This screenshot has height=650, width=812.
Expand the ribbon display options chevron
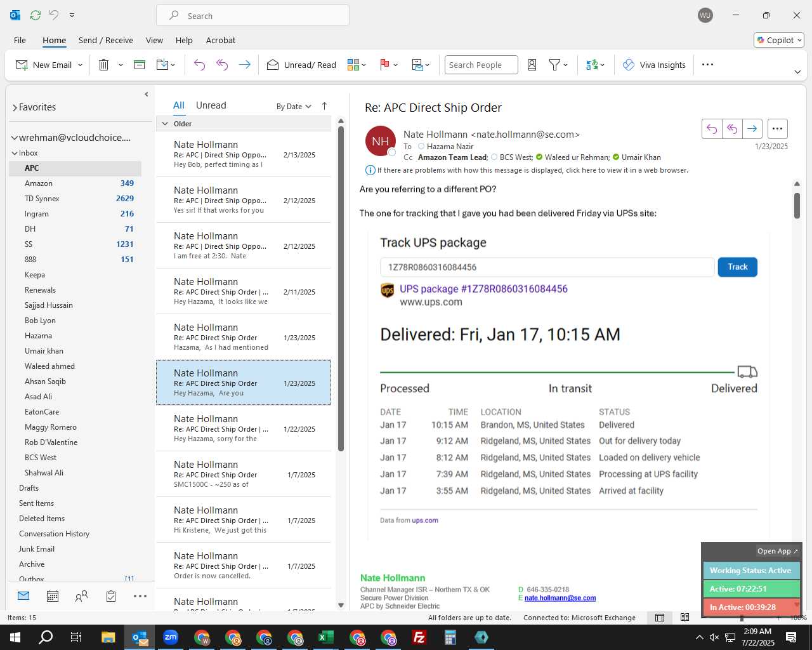pyautogui.click(x=797, y=72)
